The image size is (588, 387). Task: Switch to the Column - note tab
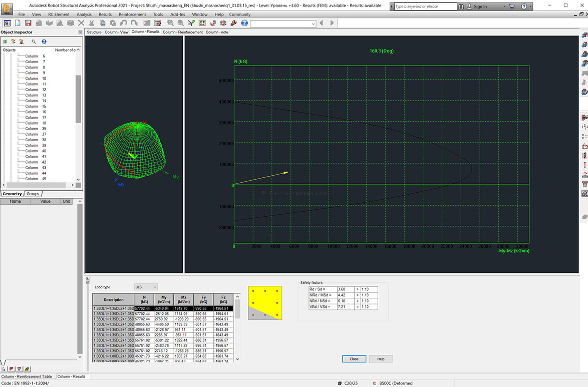217,32
